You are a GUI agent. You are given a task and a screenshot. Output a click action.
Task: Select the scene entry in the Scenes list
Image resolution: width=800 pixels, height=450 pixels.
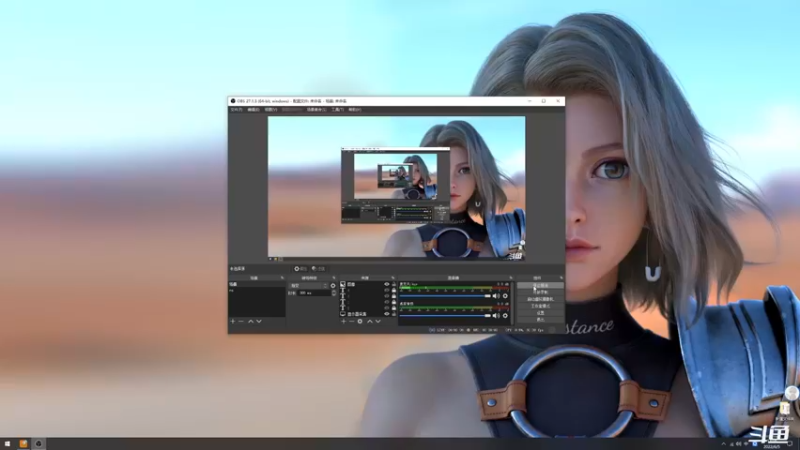(257, 284)
